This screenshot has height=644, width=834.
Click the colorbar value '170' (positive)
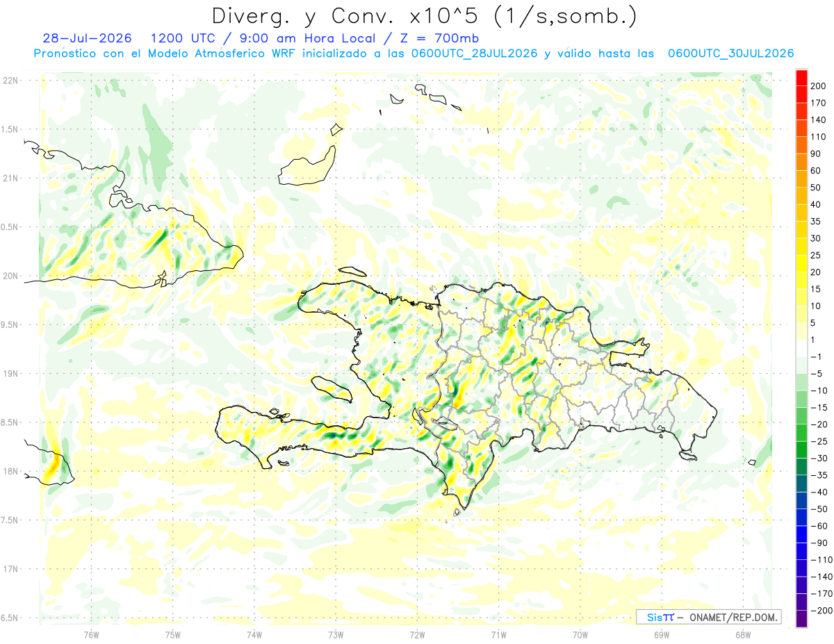pyautogui.click(x=818, y=103)
